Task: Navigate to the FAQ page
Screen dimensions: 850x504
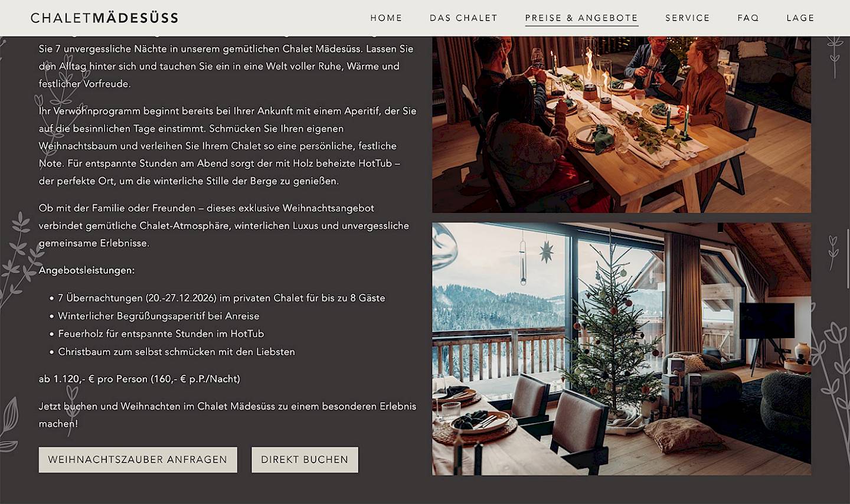Action: pos(748,18)
